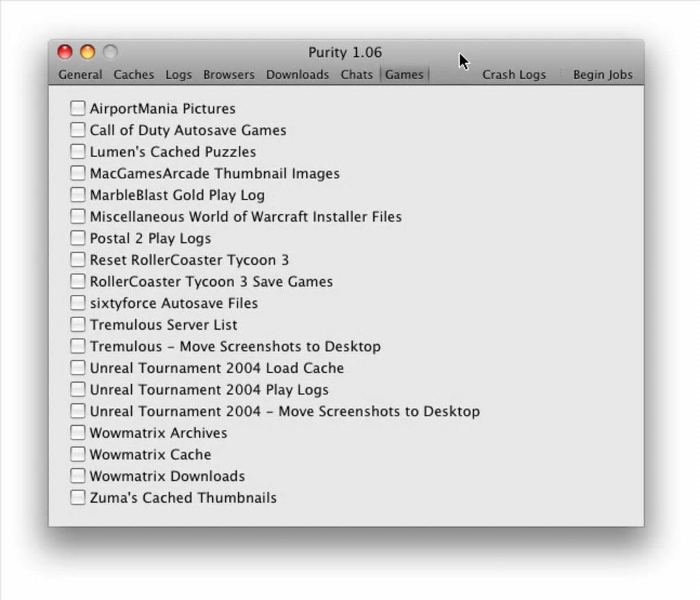Select the Logs tab
This screenshot has height=600, width=700.
178,75
